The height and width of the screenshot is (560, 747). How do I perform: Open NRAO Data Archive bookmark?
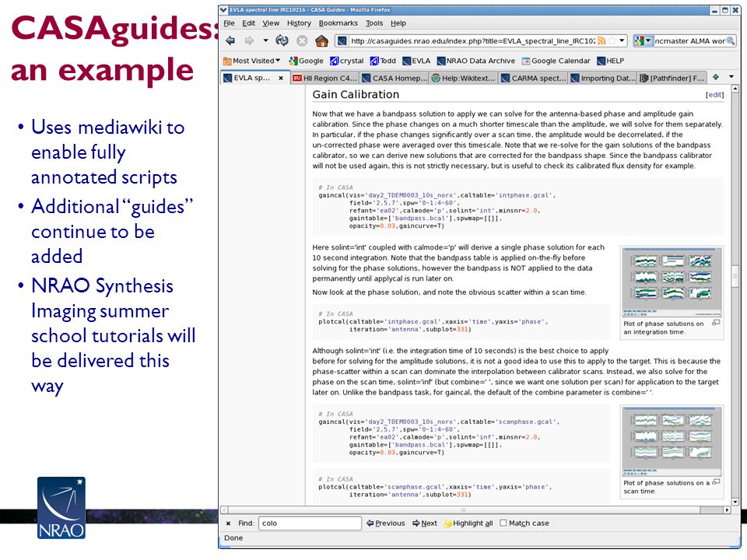[476, 61]
